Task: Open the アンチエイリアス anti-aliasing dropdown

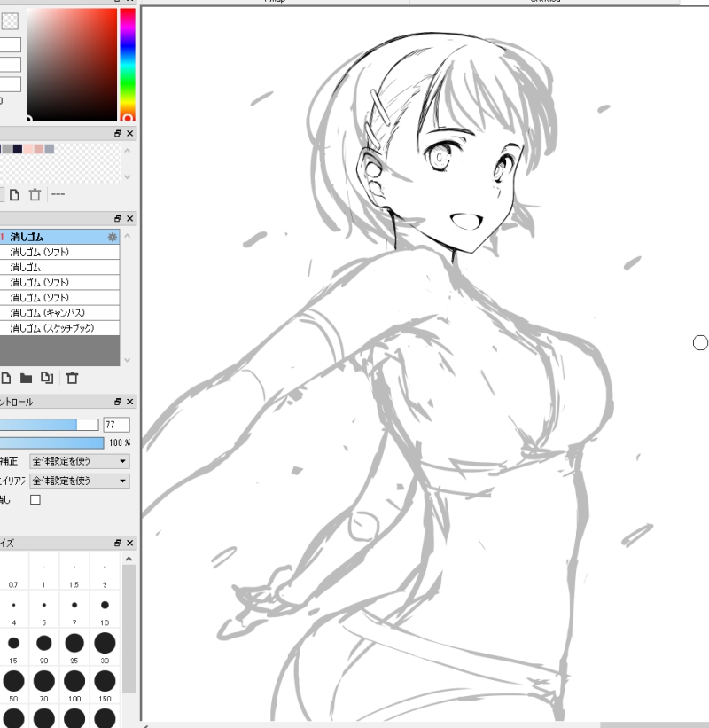Action: tap(80, 481)
